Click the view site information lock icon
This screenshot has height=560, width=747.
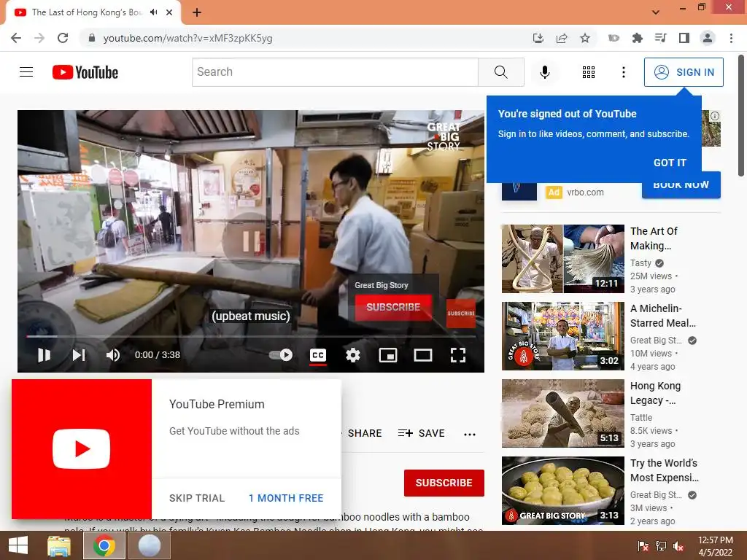[92, 38]
